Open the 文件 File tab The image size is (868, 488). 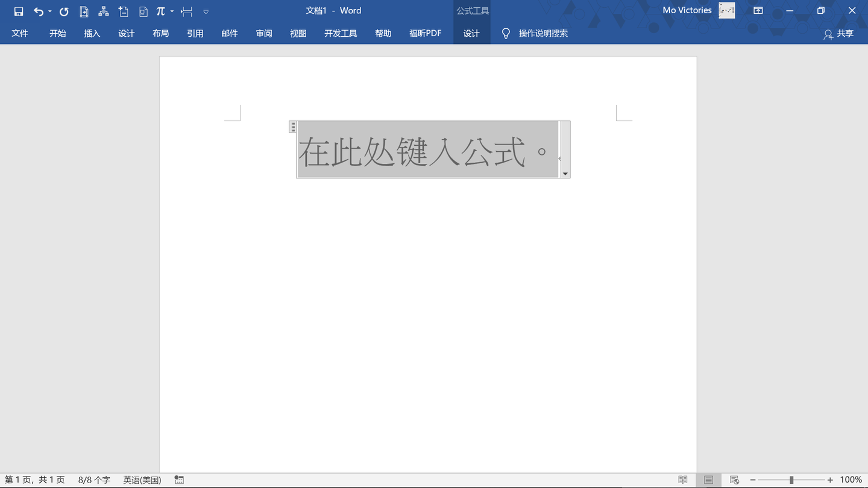[20, 33]
